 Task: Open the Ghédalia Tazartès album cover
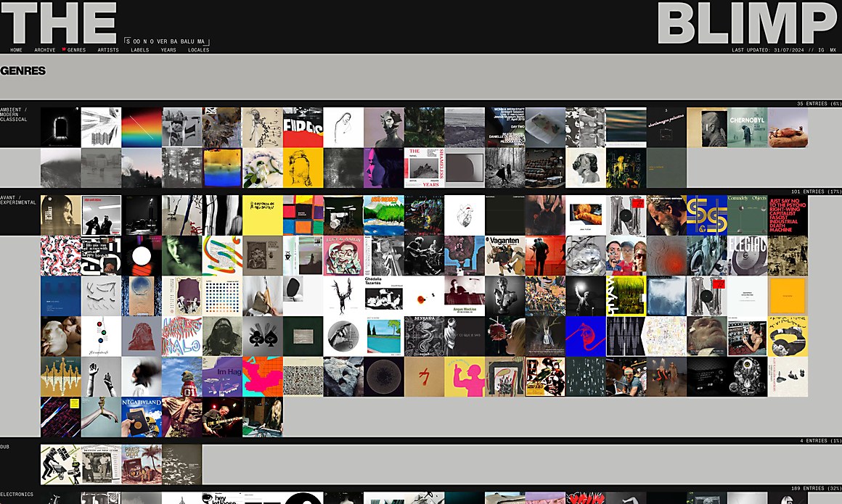click(x=383, y=296)
